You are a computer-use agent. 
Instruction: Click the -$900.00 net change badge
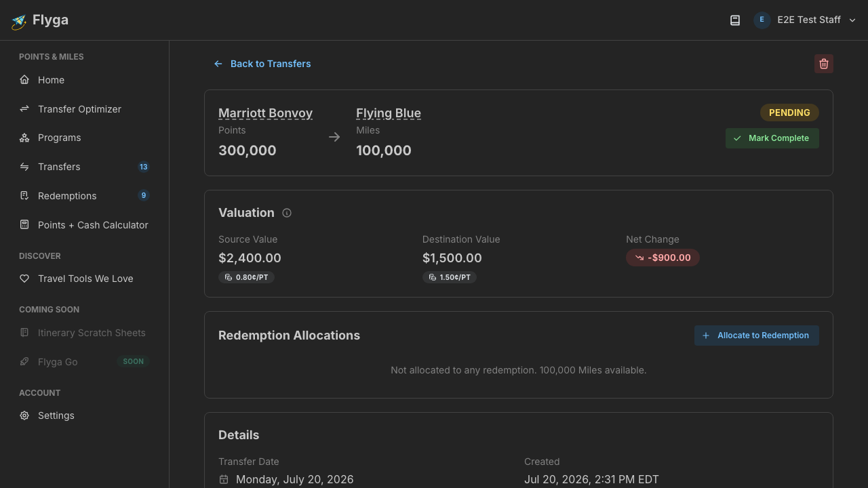point(663,258)
